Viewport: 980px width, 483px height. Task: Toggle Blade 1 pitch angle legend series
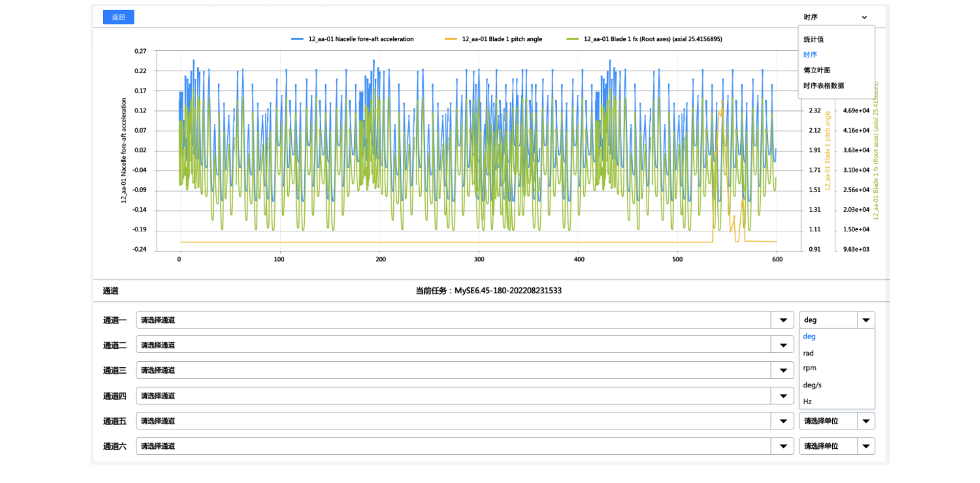point(493,39)
